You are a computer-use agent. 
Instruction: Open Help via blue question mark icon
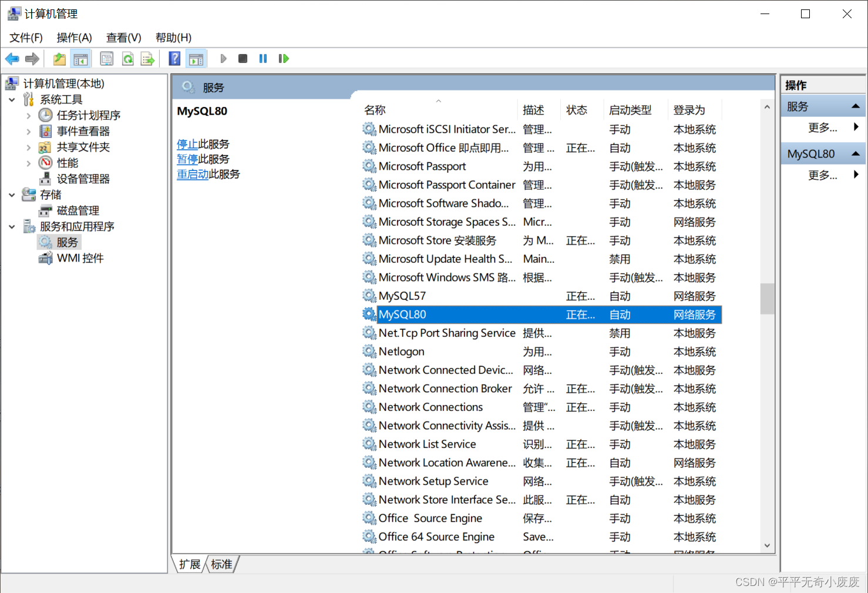[174, 59]
